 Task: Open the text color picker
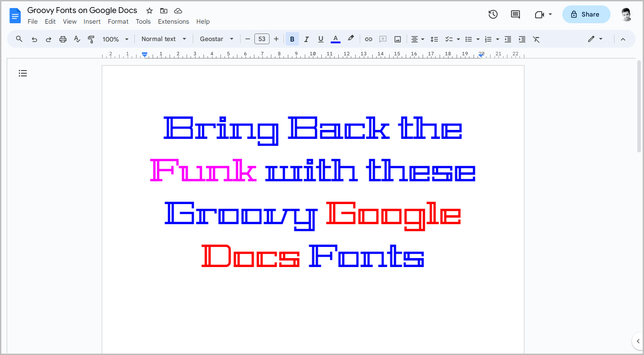pyautogui.click(x=335, y=39)
